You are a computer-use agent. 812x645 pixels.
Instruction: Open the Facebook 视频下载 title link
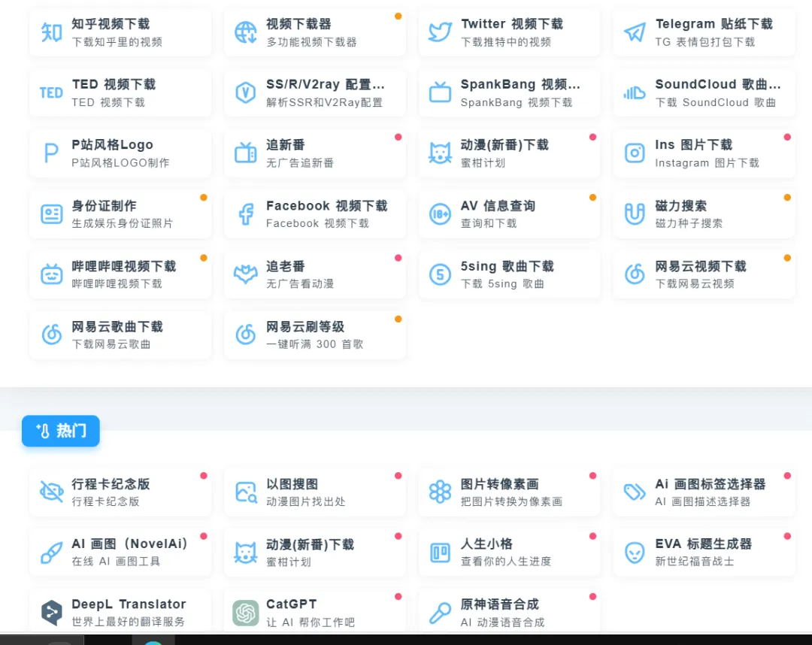point(327,205)
